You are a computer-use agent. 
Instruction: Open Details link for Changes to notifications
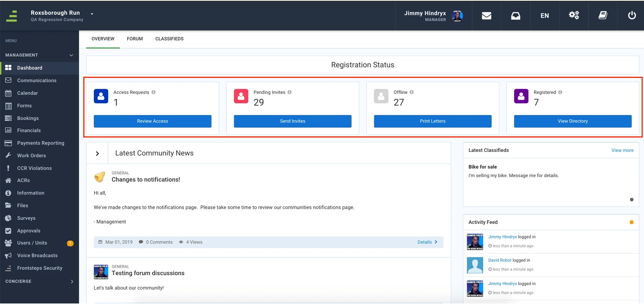(427, 242)
